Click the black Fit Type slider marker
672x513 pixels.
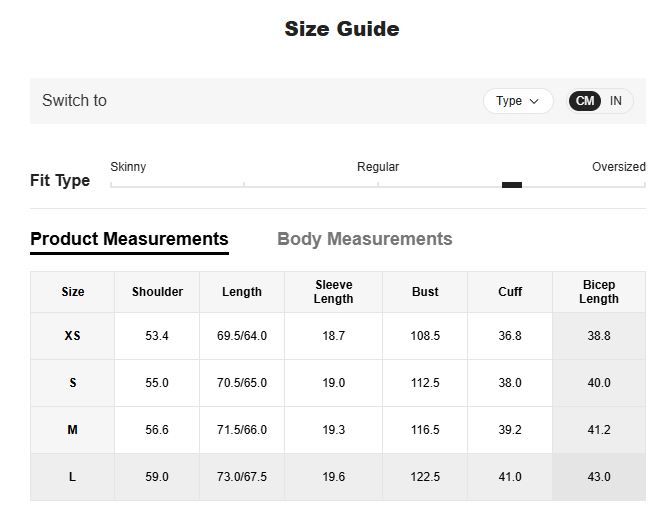click(x=512, y=185)
